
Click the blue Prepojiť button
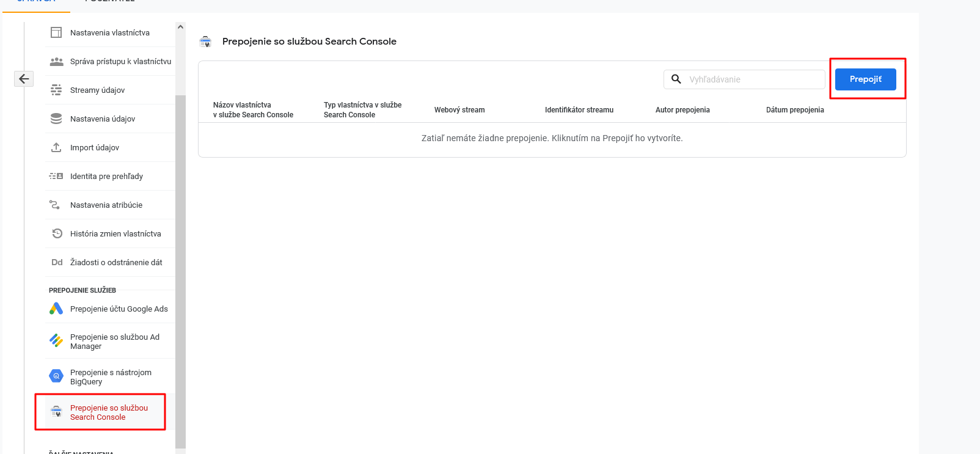coord(865,79)
